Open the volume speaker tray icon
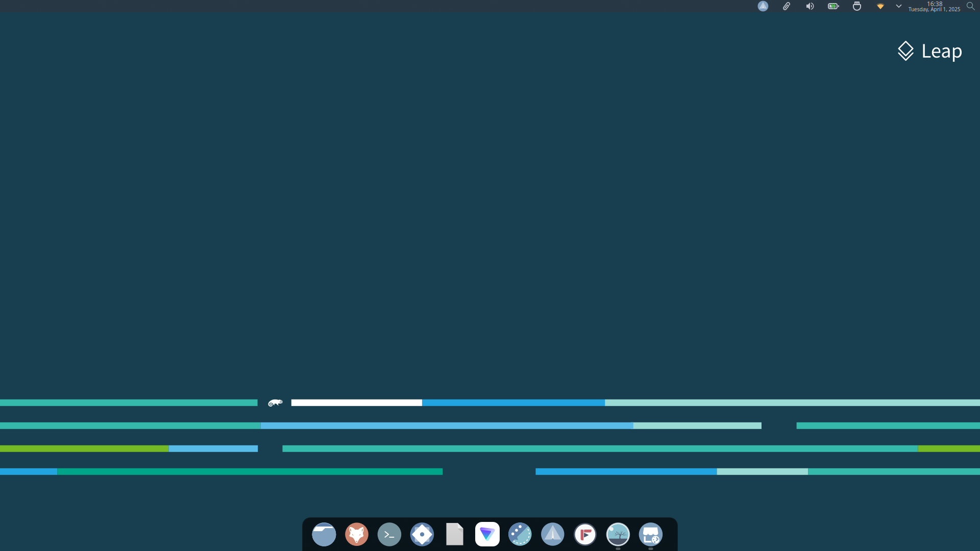 [810, 6]
